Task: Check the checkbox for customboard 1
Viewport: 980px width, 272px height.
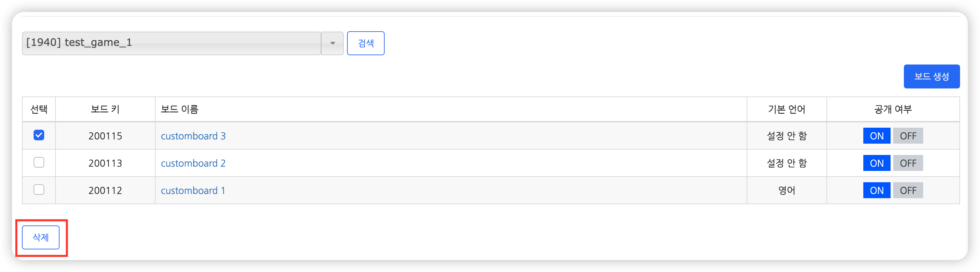Action: 39,190
